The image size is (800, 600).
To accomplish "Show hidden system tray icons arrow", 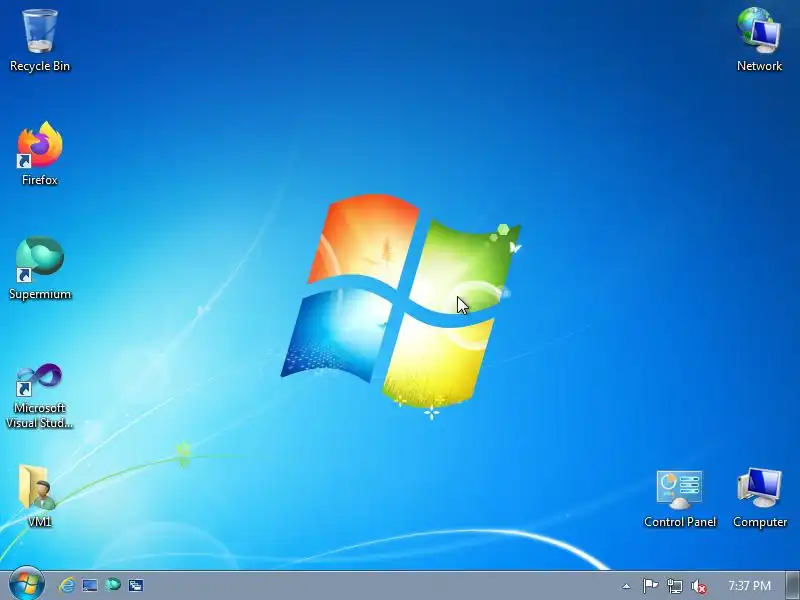I will coord(627,586).
